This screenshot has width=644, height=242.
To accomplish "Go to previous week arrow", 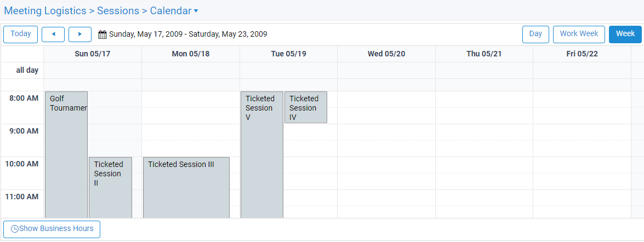I will tap(53, 34).
